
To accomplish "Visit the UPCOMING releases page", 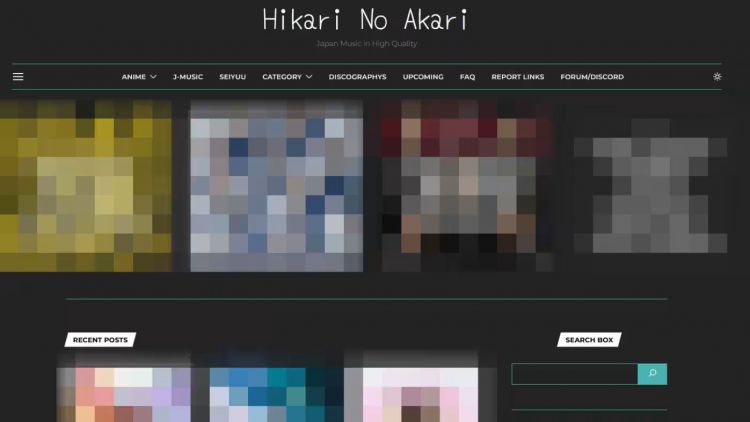I will pyautogui.click(x=423, y=77).
